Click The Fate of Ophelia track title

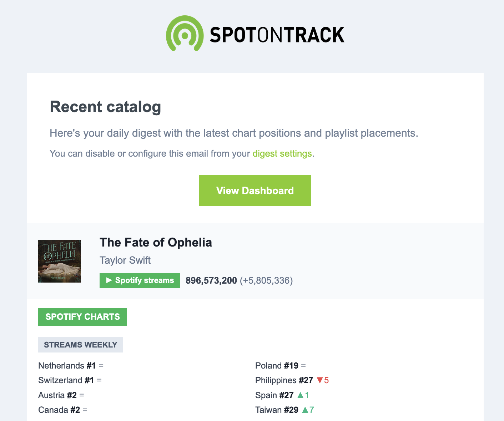156,243
